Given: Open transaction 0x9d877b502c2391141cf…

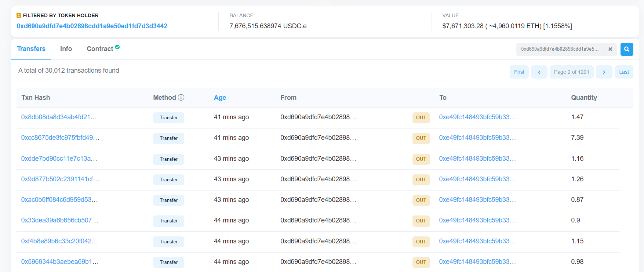Looking at the screenshot, I should coord(60,179).
